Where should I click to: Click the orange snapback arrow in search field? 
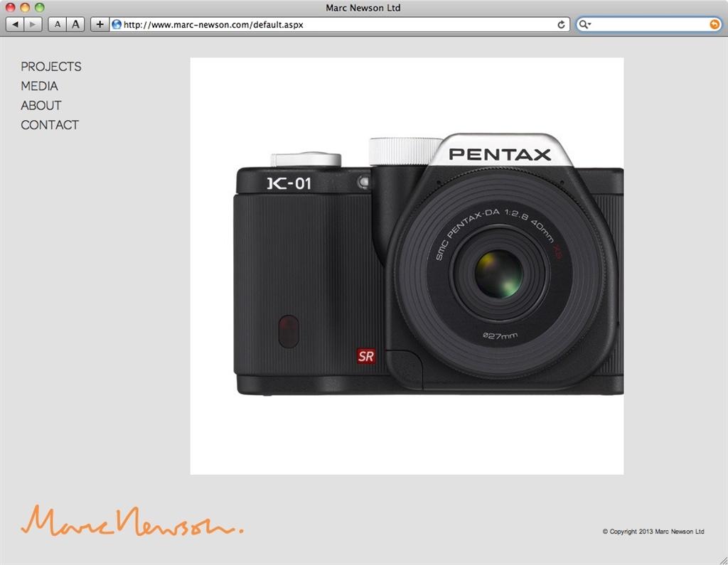coord(714,25)
